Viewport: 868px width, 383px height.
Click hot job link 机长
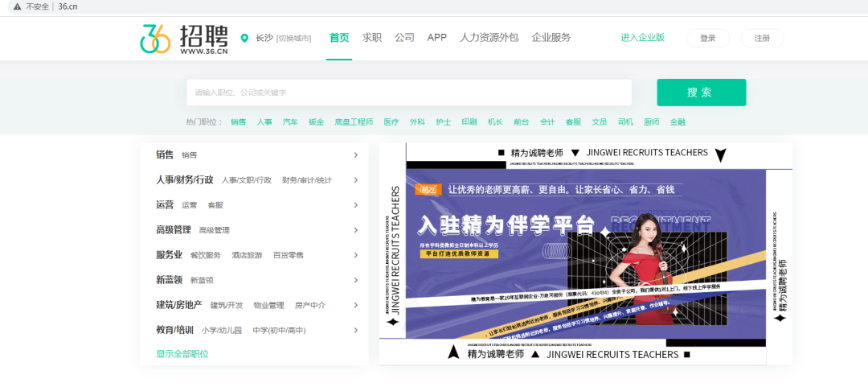pos(495,122)
